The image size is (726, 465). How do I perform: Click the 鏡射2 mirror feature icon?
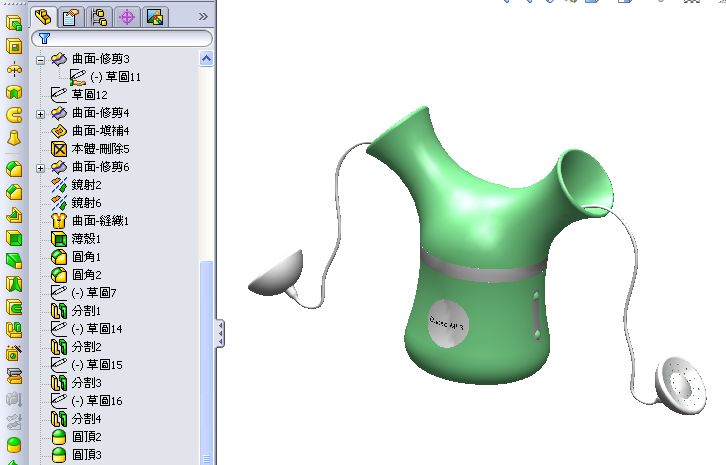pyautogui.click(x=59, y=185)
